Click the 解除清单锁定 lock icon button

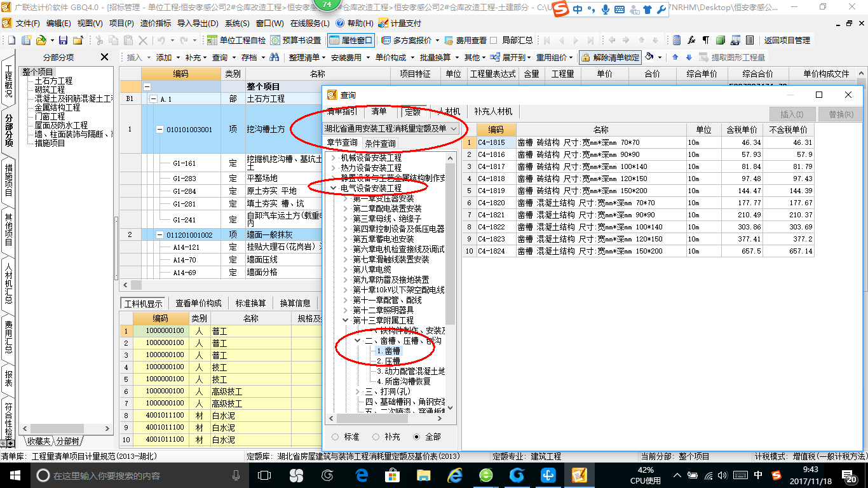pyautogui.click(x=610, y=57)
